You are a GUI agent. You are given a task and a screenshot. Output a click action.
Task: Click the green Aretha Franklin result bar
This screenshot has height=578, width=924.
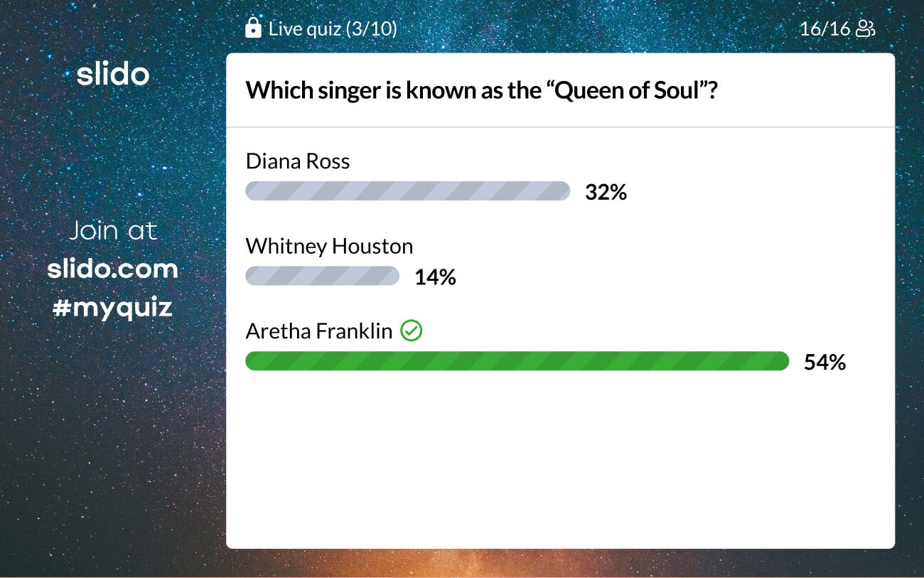click(x=517, y=361)
